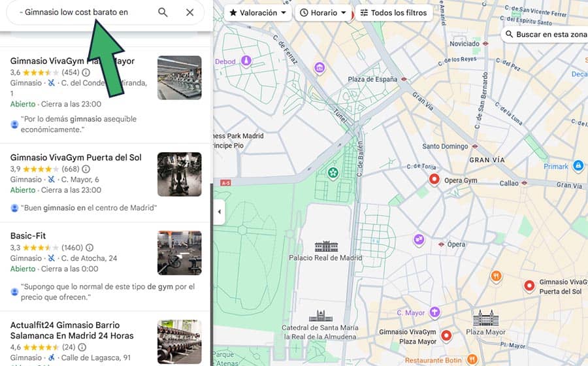The height and width of the screenshot is (366, 588).
Task: Click the Plaza Mayor landmark icon
Action: (x=485, y=318)
